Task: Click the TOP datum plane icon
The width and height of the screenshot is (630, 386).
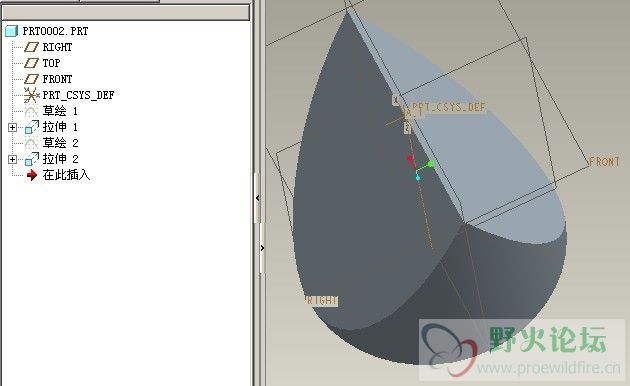Action: [x=31, y=63]
